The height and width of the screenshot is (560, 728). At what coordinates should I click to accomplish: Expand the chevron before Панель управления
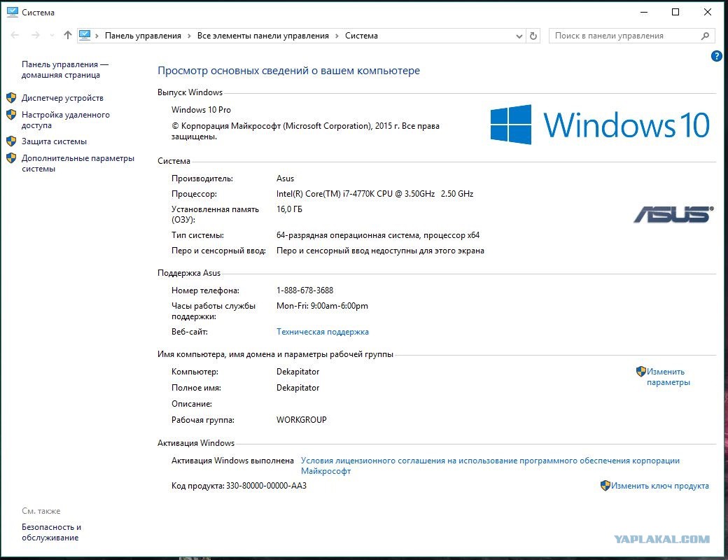[x=97, y=36]
